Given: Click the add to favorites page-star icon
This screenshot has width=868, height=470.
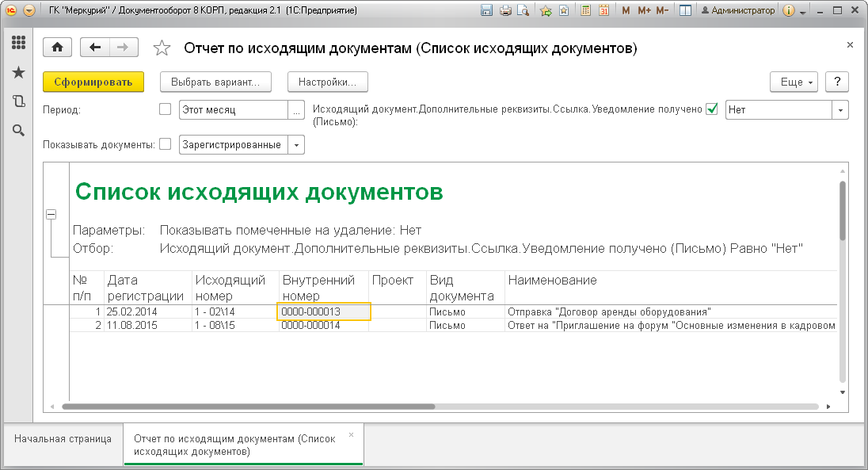Looking at the screenshot, I should point(564,10).
